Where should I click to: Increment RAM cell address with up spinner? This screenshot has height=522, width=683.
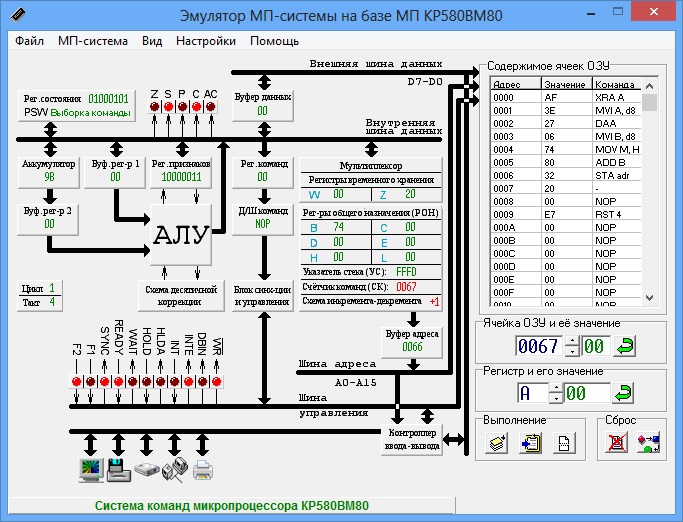tap(572, 341)
